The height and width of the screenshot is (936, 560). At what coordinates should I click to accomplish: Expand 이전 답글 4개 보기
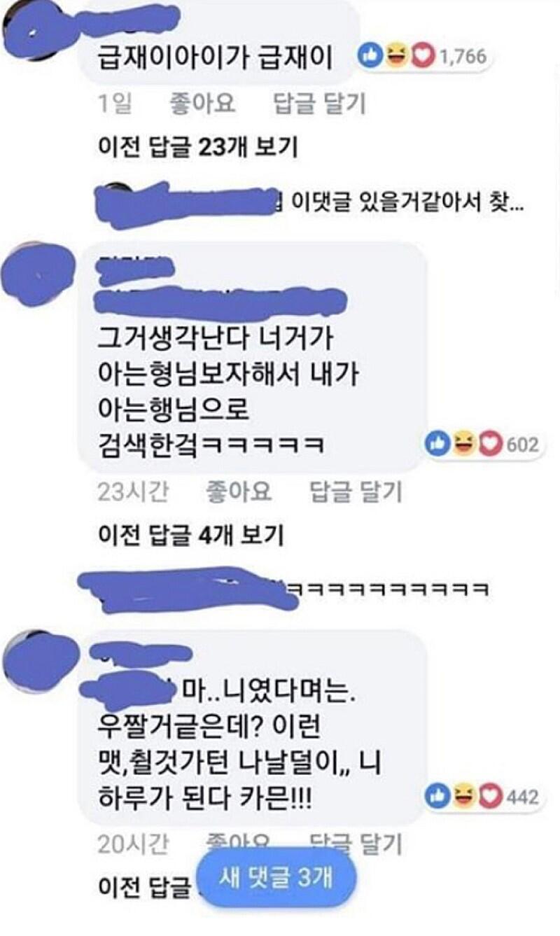(x=190, y=536)
